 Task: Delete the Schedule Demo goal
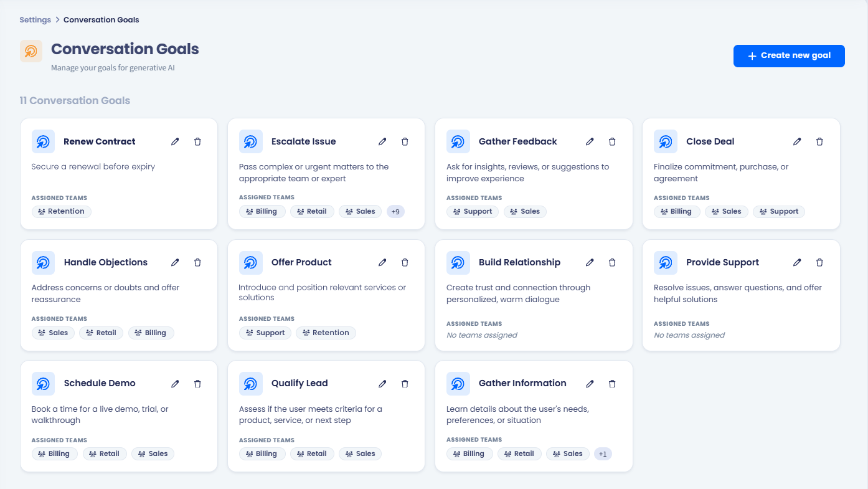click(197, 384)
